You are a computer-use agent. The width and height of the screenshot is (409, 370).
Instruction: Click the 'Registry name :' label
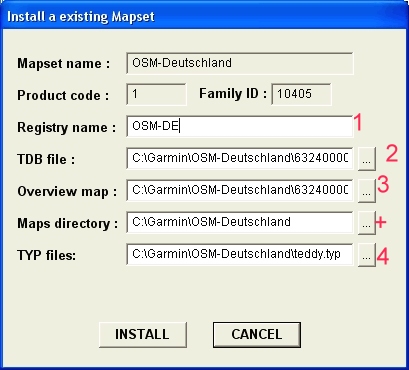point(67,127)
